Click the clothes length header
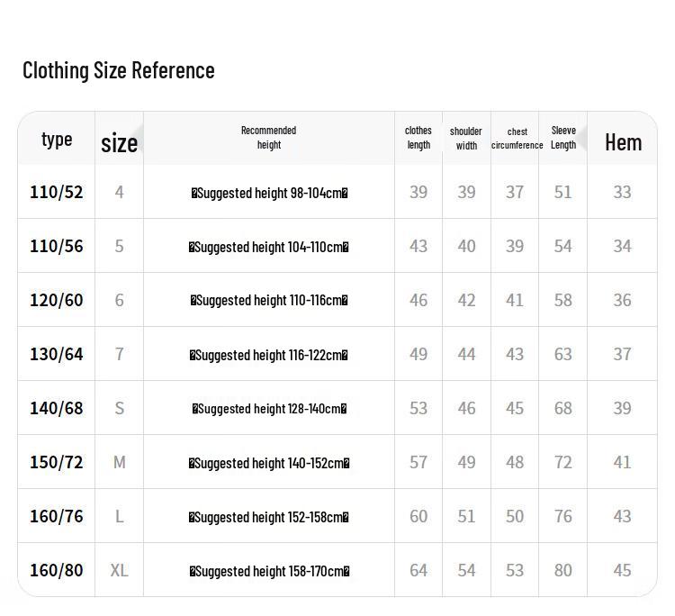 click(x=418, y=138)
